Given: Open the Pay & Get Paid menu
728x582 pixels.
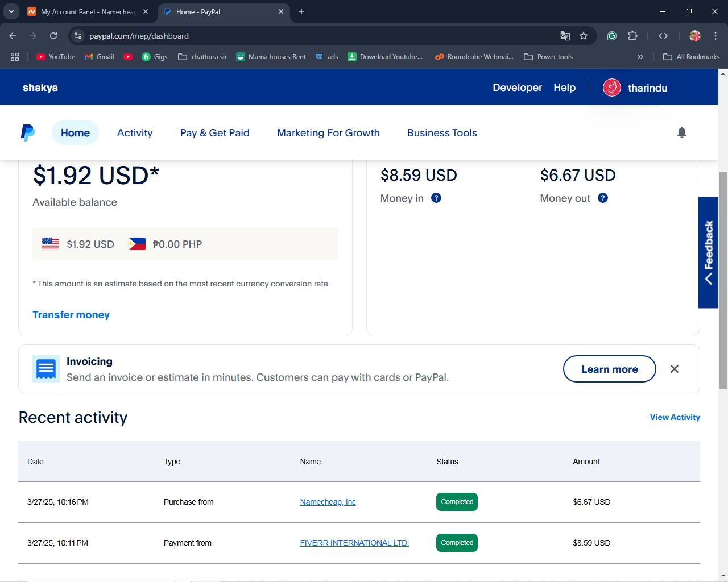Looking at the screenshot, I should pos(215,133).
